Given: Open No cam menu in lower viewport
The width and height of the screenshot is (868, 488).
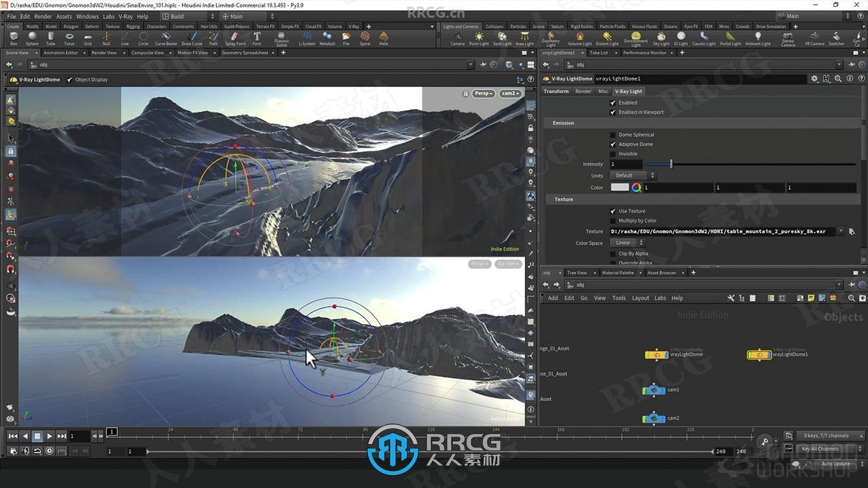Looking at the screenshot, I should pos(507,264).
